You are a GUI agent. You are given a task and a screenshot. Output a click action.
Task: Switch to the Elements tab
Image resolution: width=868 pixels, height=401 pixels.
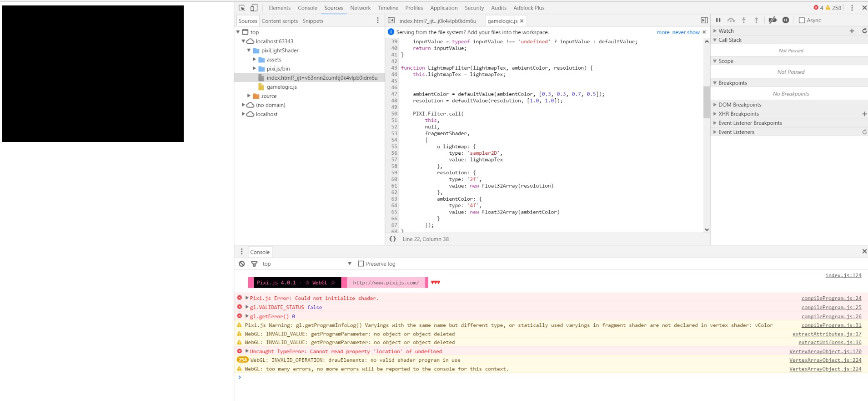(280, 8)
